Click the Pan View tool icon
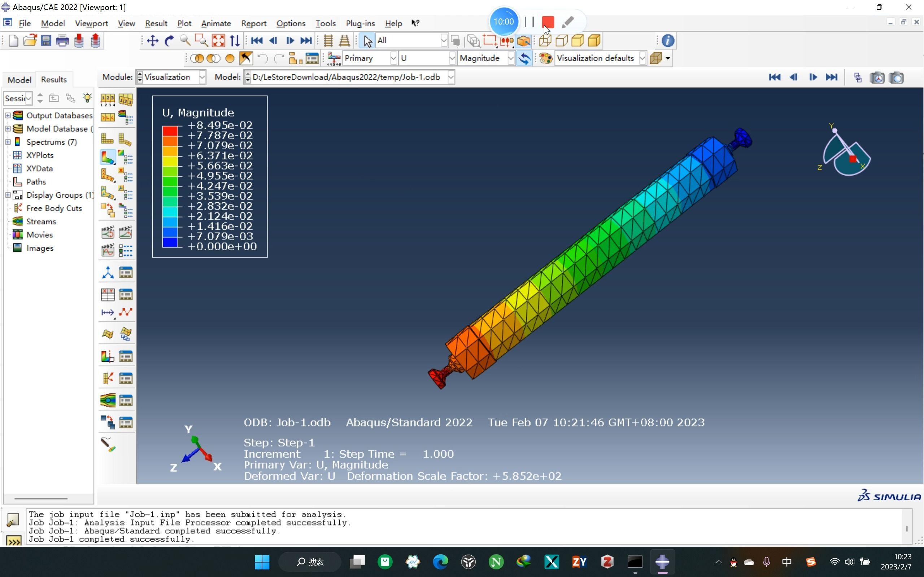Viewport: 924px width, 577px height. pos(152,40)
